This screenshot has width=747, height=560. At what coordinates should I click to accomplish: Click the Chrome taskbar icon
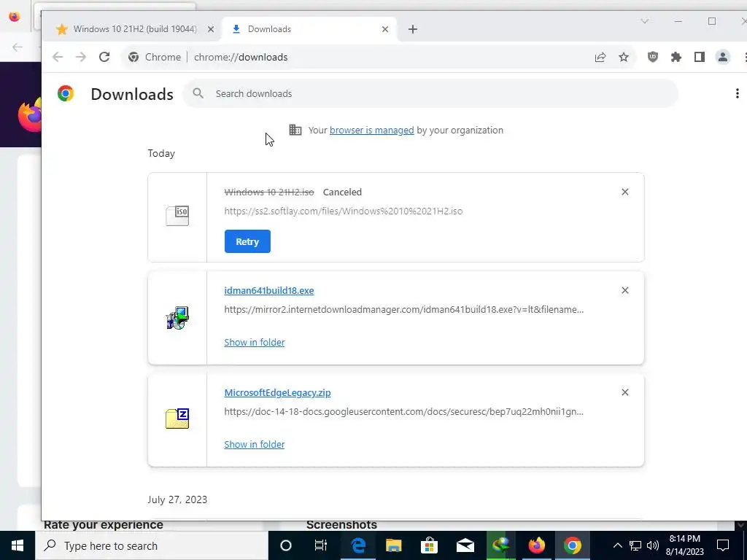(x=572, y=545)
